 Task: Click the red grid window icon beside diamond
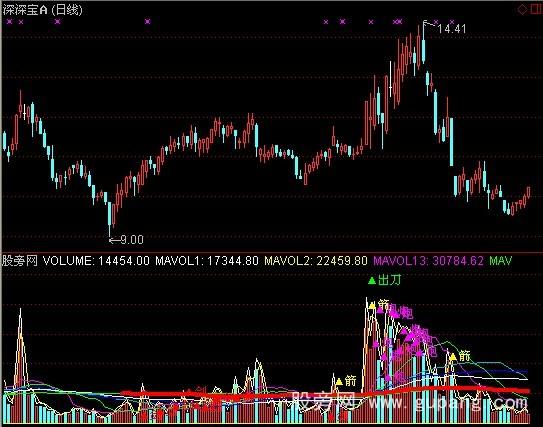(x=536, y=9)
